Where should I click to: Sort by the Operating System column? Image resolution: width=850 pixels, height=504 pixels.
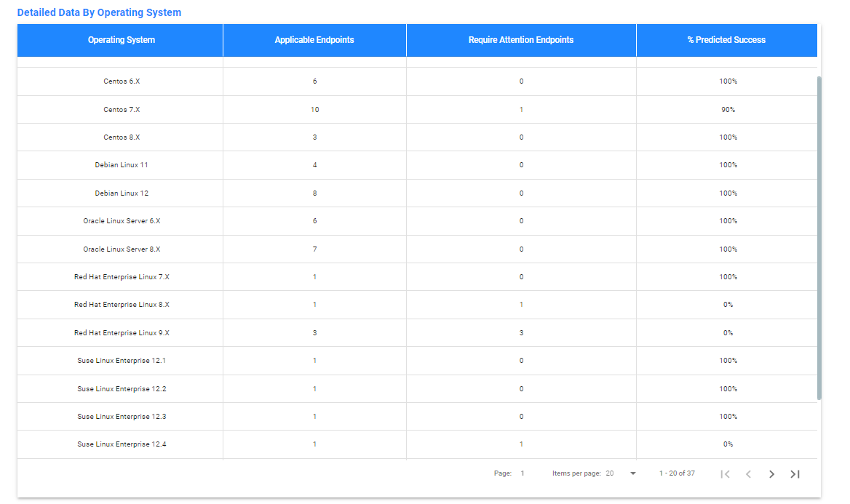click(121, 40)
